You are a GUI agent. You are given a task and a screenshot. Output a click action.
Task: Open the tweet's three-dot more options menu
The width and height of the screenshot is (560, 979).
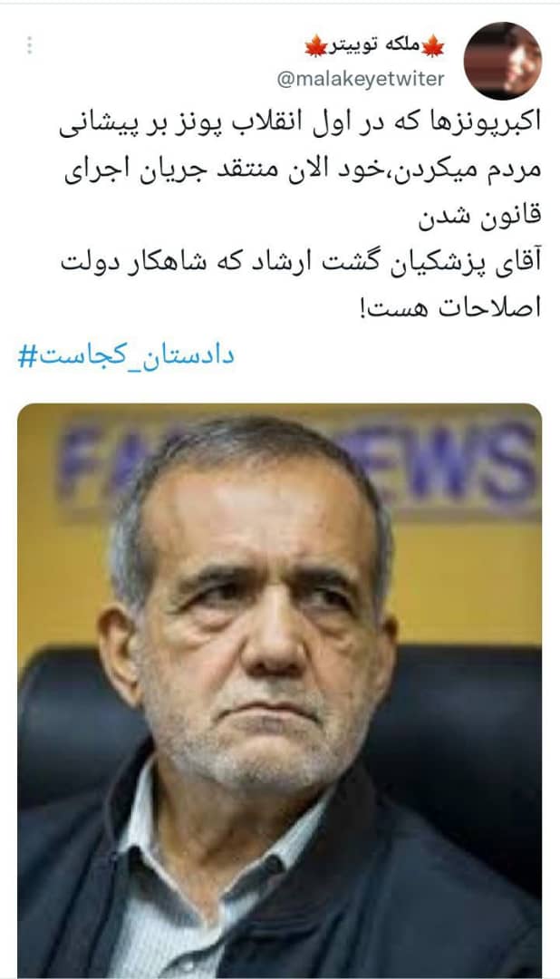pyautogui.click(x=29, y=45)
